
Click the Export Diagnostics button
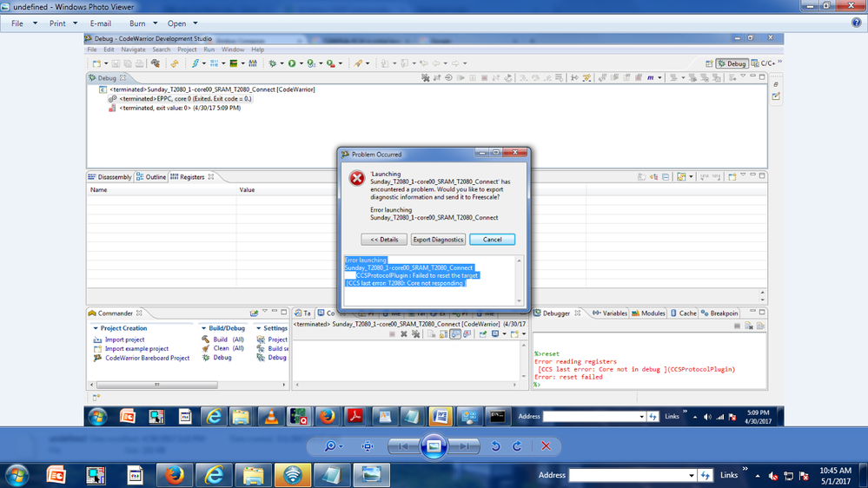438,240
